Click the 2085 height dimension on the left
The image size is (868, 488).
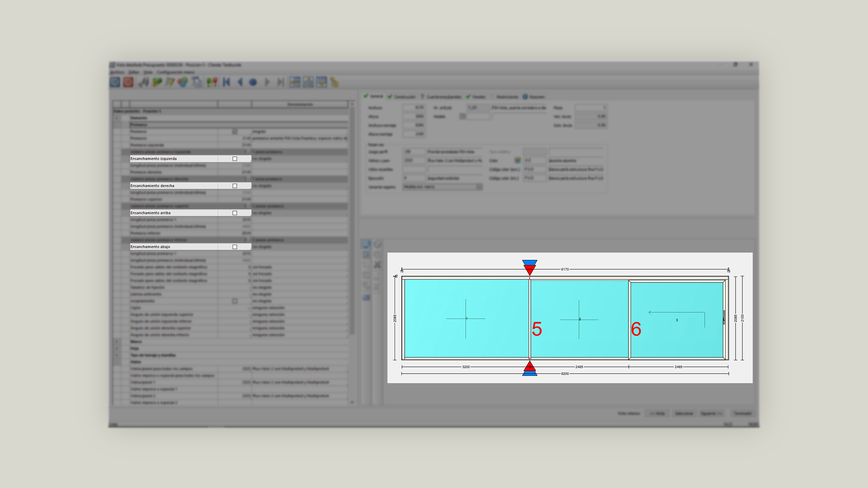coord(395,318)
